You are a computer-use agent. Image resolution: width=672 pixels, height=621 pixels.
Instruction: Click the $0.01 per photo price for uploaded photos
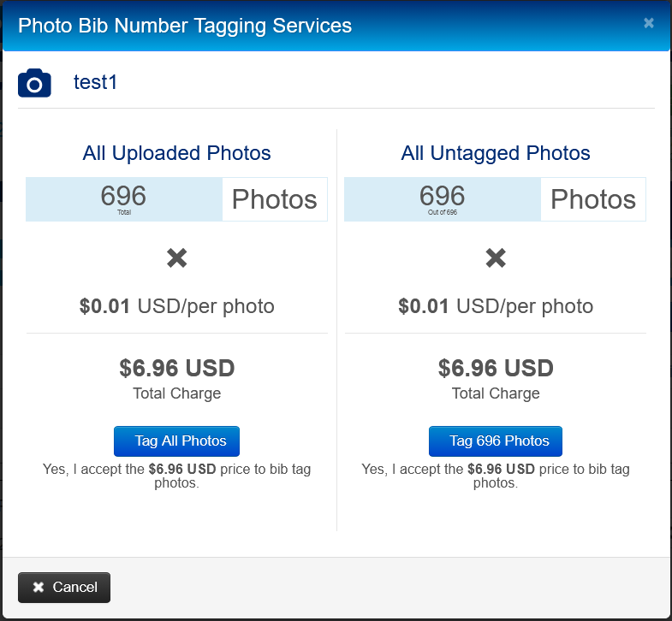point(177,306)
